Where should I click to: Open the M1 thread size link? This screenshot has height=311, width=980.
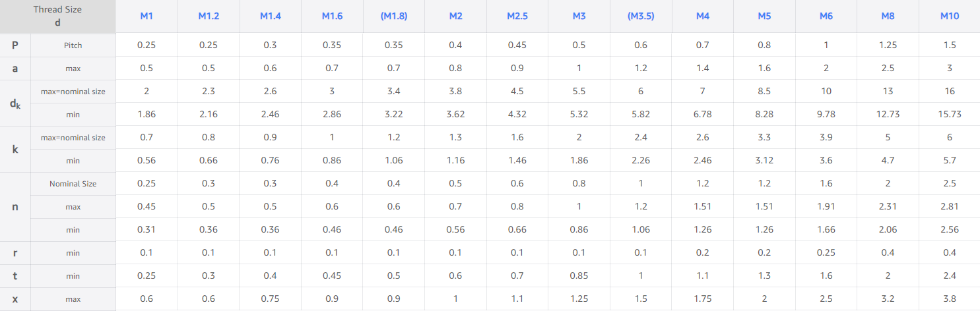(147, 16)
